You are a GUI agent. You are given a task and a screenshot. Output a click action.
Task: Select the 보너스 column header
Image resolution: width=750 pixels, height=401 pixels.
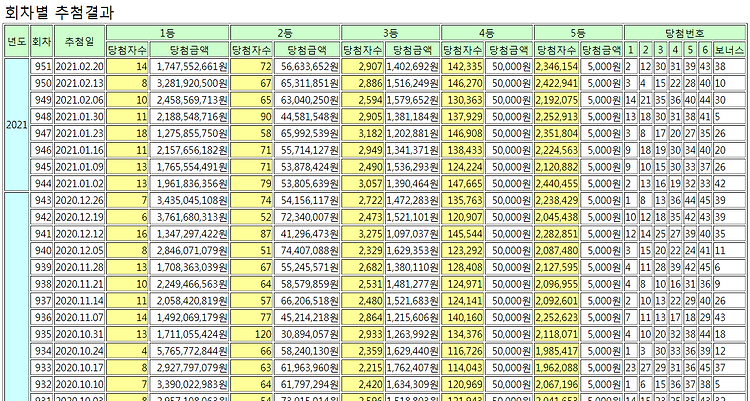click(729, 50)
